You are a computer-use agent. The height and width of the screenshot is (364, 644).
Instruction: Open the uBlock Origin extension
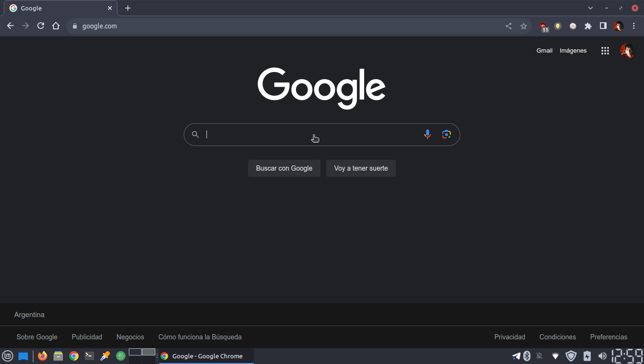point(544,27)
